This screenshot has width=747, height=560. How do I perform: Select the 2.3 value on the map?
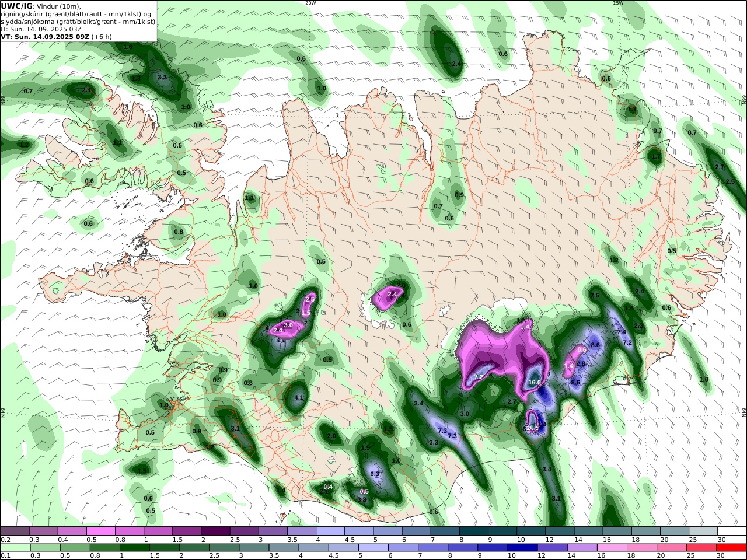(638, 326)
